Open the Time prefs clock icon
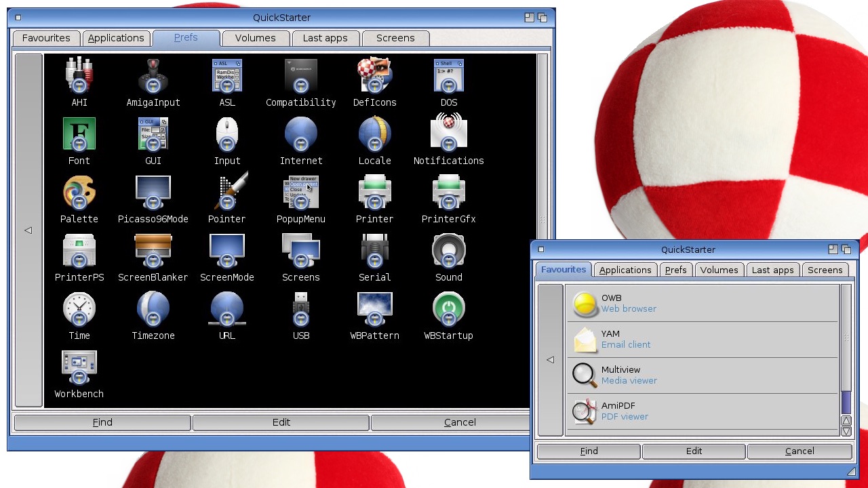The image size is (868, 488). (79, 309)
